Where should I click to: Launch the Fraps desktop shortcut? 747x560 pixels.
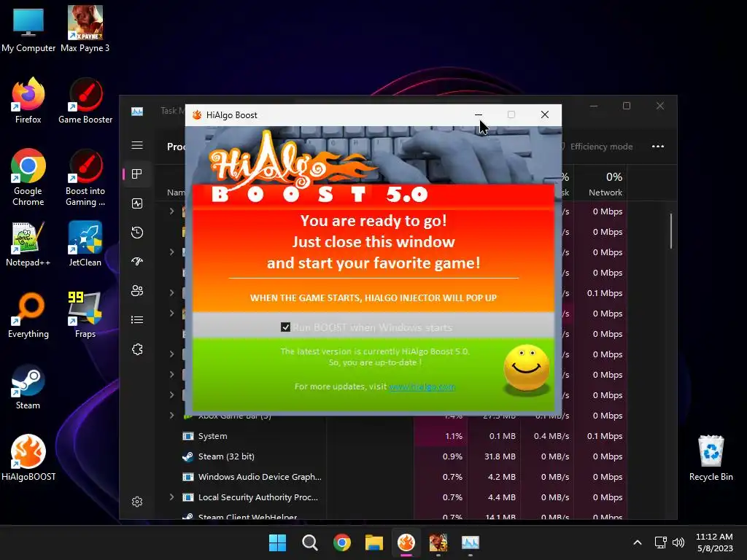click(x=85, y=315)
